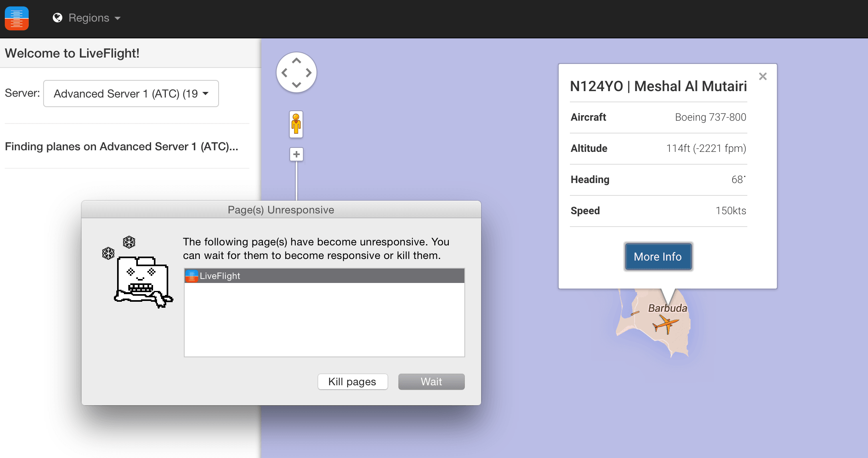
Task: Close the N124YO info popup
Action: pos(762,76)
